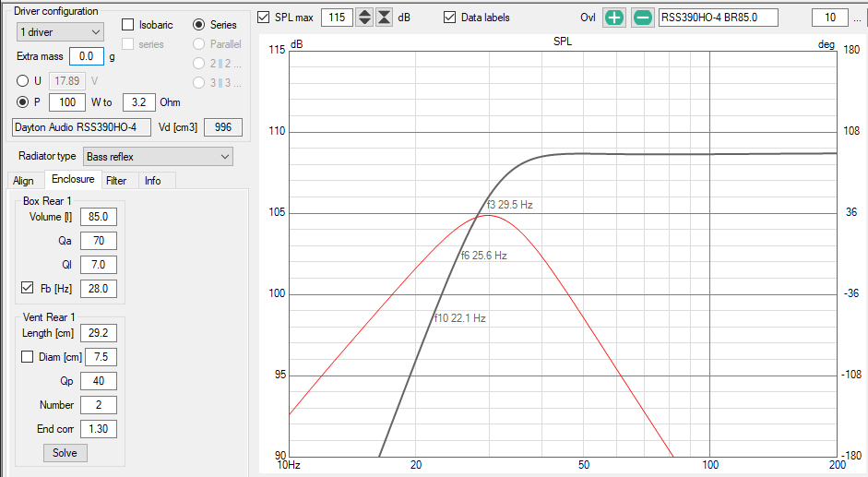This screenshot has height=477, width=868.
Task: Click the Volume [l] 85.0 field
Action: pyautogui.click(x=99, y=217)
